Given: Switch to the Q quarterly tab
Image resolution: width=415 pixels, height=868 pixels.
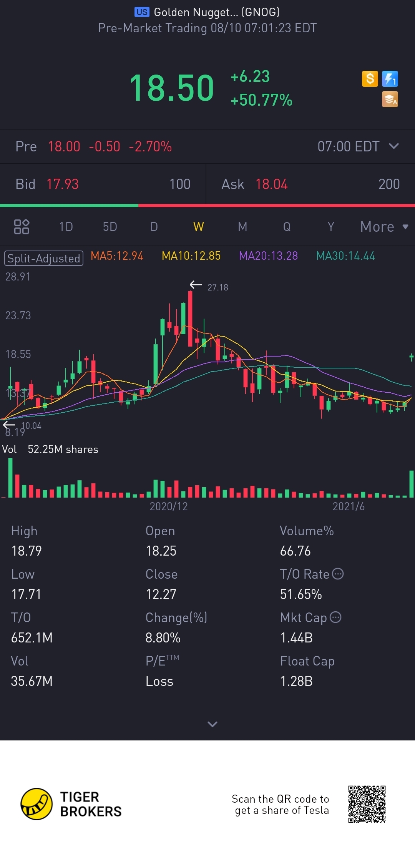Looking at the screenshot, I should [x=287, y=226].
